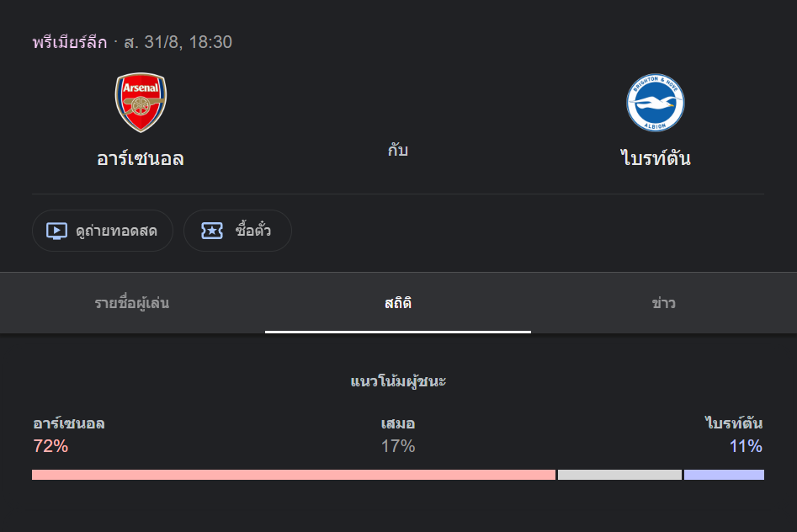The width and height of the screenshot is (797, 532).
Task: Click the ticket star icon
Action: [212, 231]
